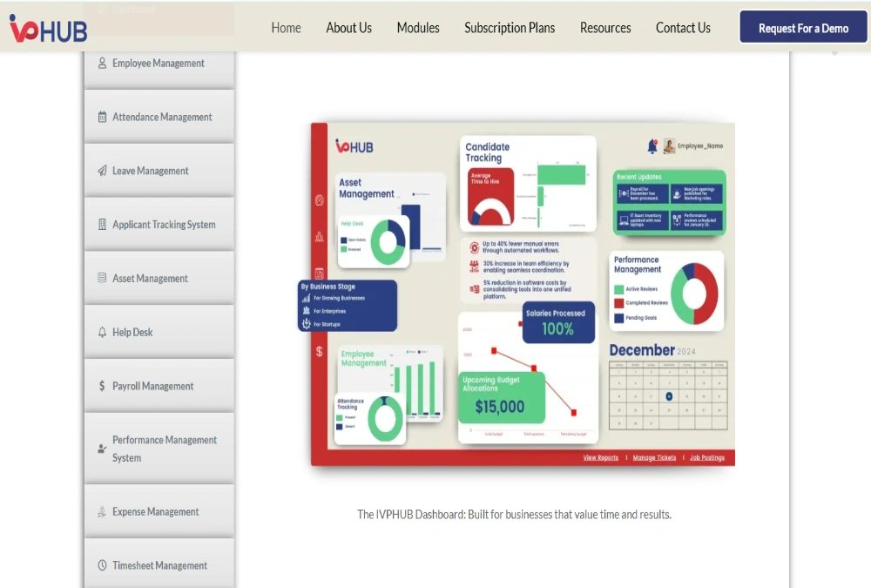Click the $15,000 Upcoming Budget Allocations card
The image size is (871, 588).
pos(501,398)
